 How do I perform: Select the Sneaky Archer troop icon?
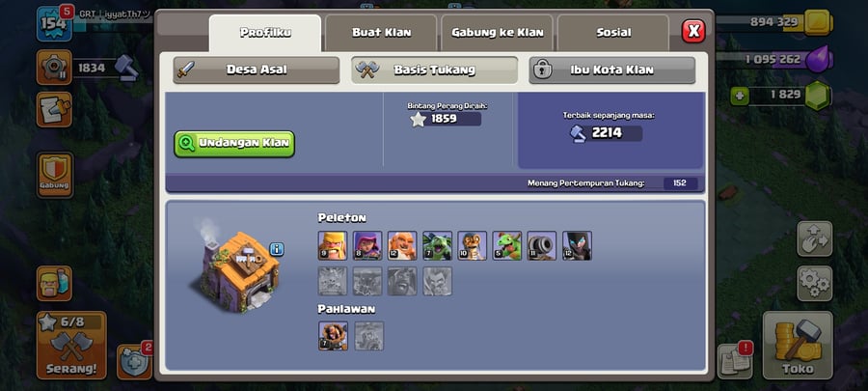[367, 245]
